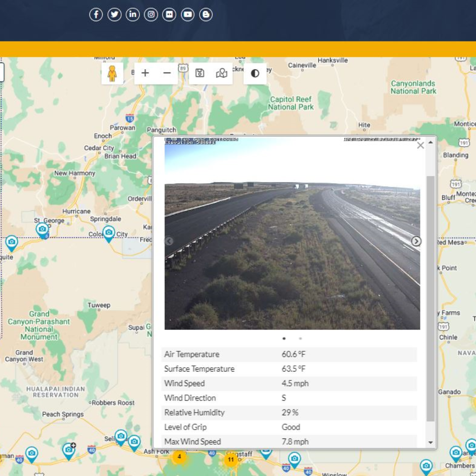
Task: Open the LinkedIn page icon
Action: (133, 14)
